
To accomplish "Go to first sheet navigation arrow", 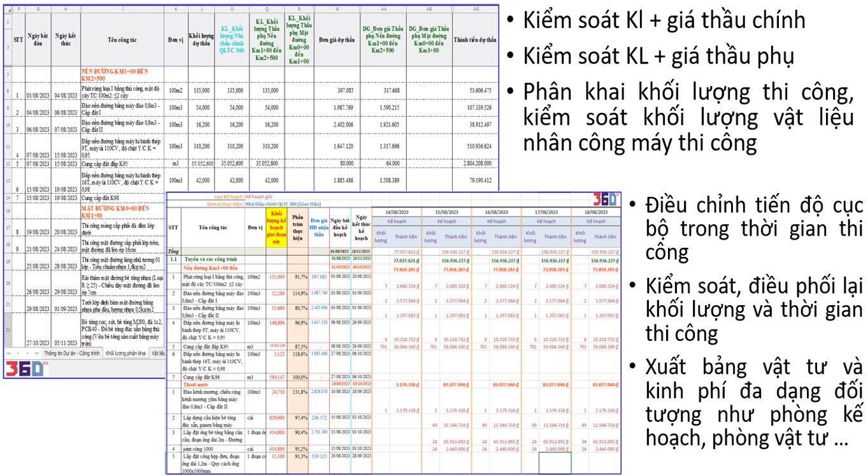I will 8,352.
